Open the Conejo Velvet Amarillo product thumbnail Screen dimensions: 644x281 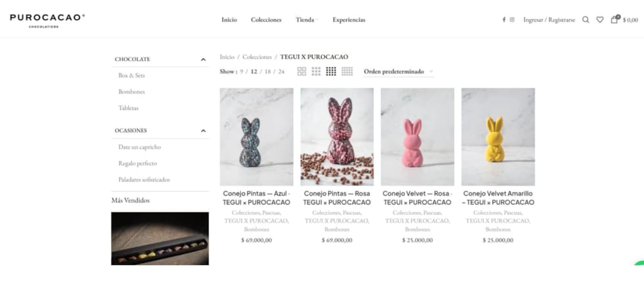pos(498,137)
